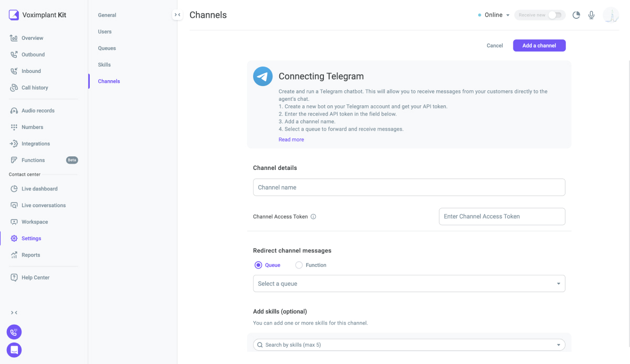
Task: Click the Settings gear icon
Action: click(14, 238)
